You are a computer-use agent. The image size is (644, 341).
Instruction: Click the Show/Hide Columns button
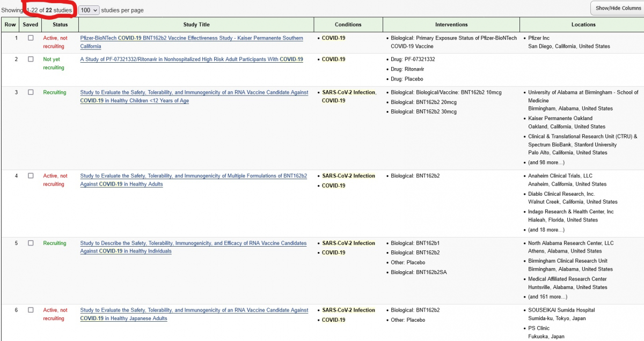(x=618, y=8)
